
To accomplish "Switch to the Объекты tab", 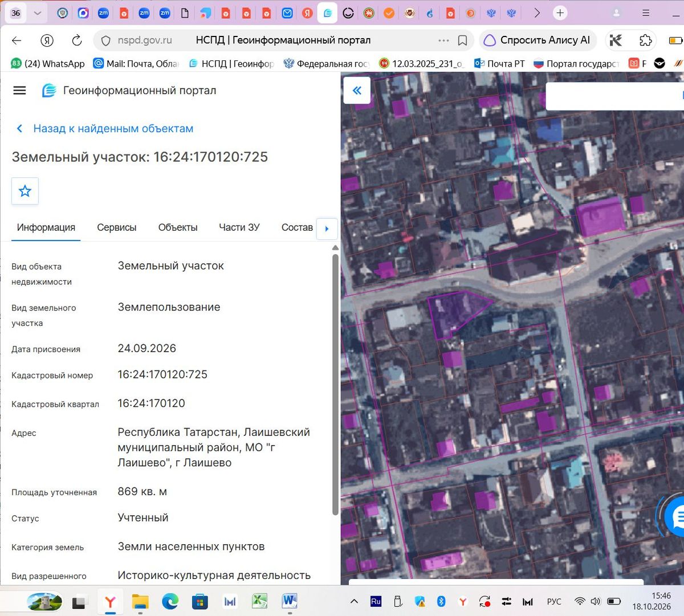I will [178, 227].
